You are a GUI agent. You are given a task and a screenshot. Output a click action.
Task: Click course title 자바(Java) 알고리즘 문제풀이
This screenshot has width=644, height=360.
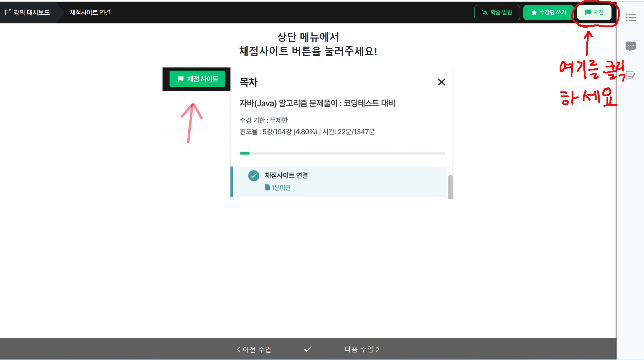(x=317, y=103)
